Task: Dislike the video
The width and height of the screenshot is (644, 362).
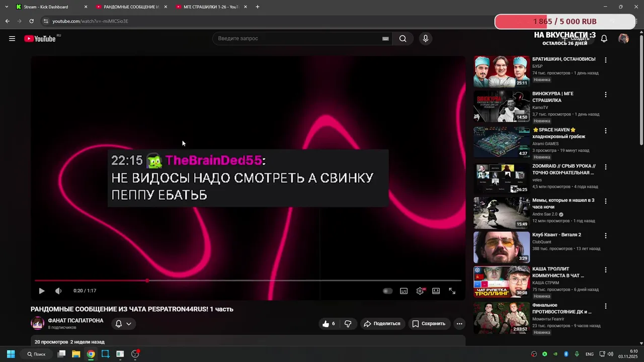Action: tap(348, 324)
